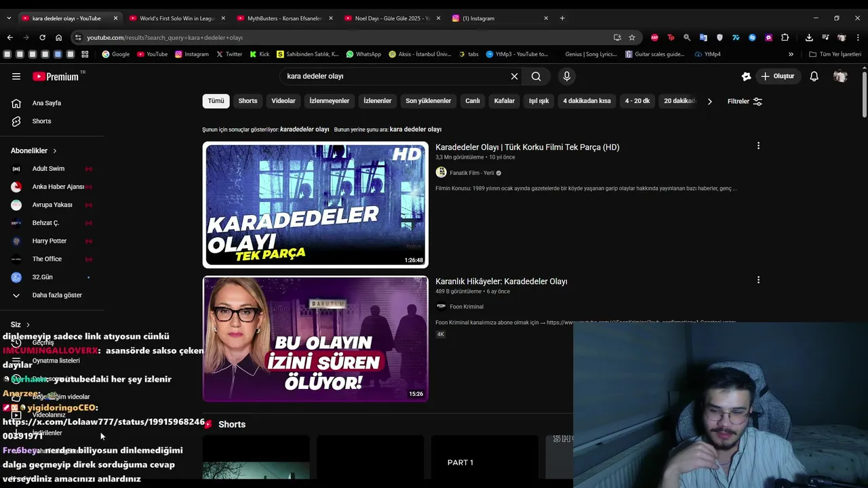This screenshot has height=488, width=868.
Task: Open the Chrome three-dot menu
Action: point(858,37)
